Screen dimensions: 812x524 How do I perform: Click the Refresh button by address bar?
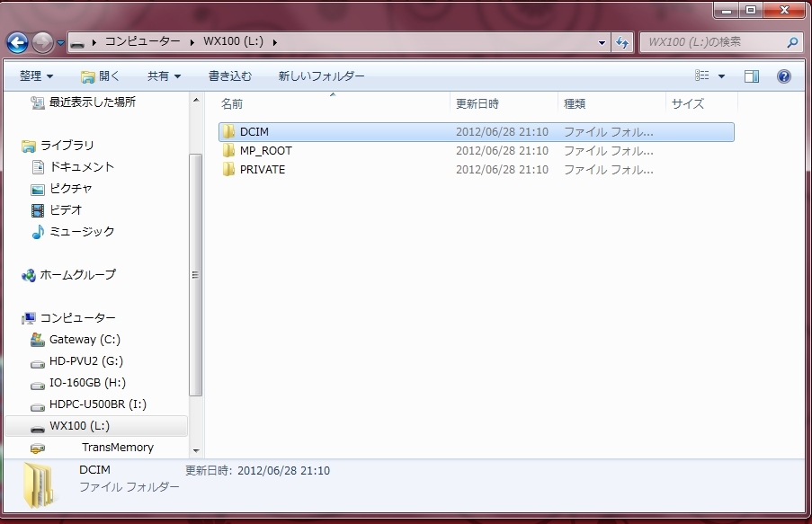point(622,42)
